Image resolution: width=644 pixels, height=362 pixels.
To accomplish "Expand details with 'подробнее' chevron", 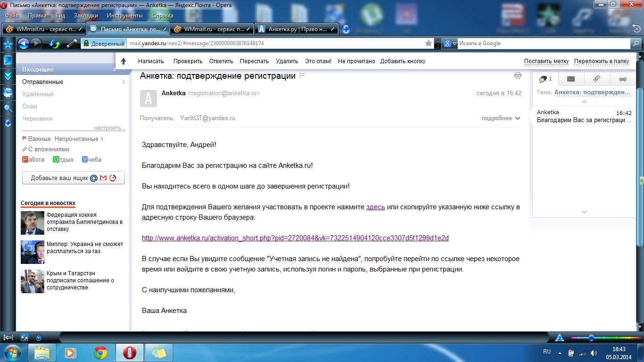I will (x=501, y=118).
